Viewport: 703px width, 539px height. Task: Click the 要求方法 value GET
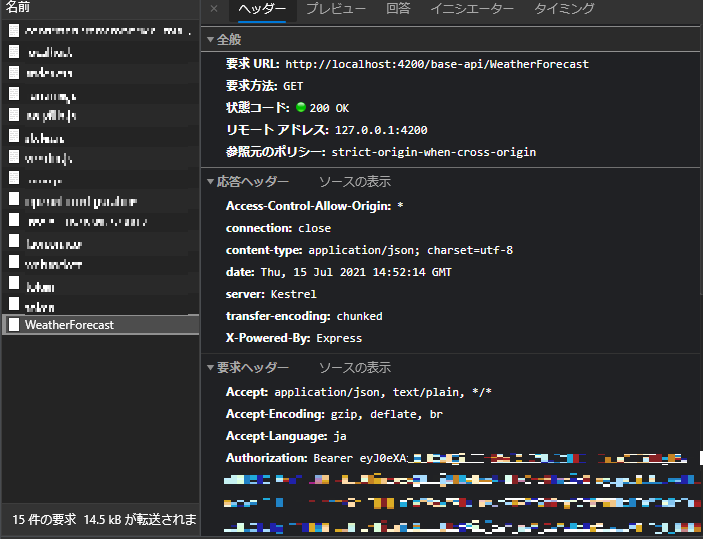click(293, 86)
